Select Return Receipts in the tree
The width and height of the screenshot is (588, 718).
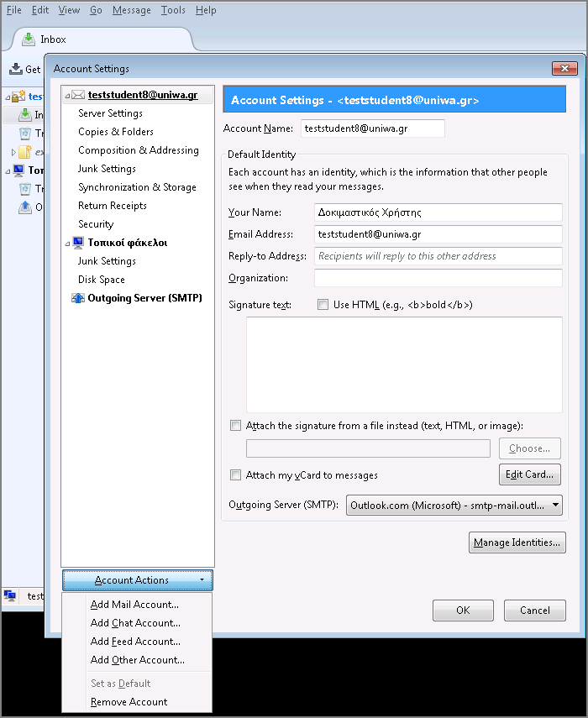pos(113,206)
